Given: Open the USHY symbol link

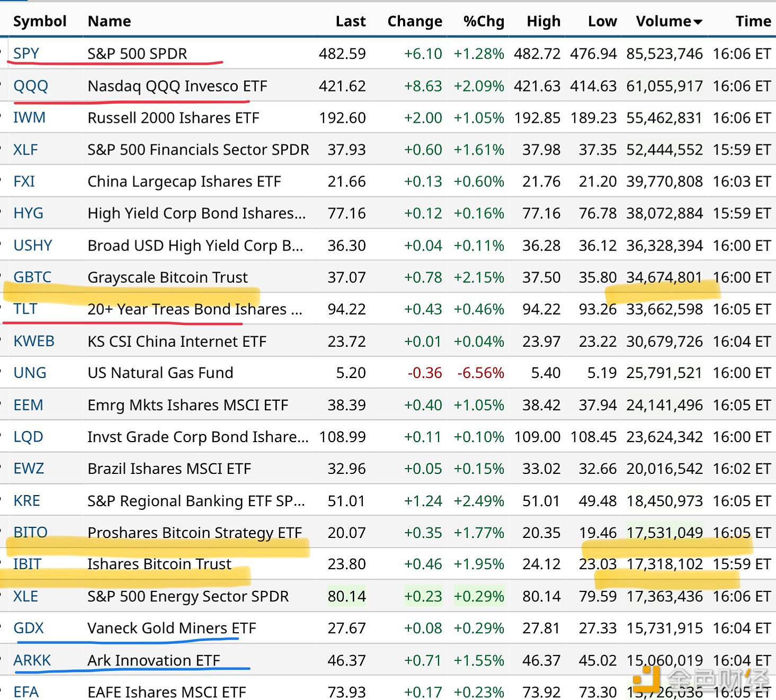Looking at the screenshot, I should tap(33, 246).
